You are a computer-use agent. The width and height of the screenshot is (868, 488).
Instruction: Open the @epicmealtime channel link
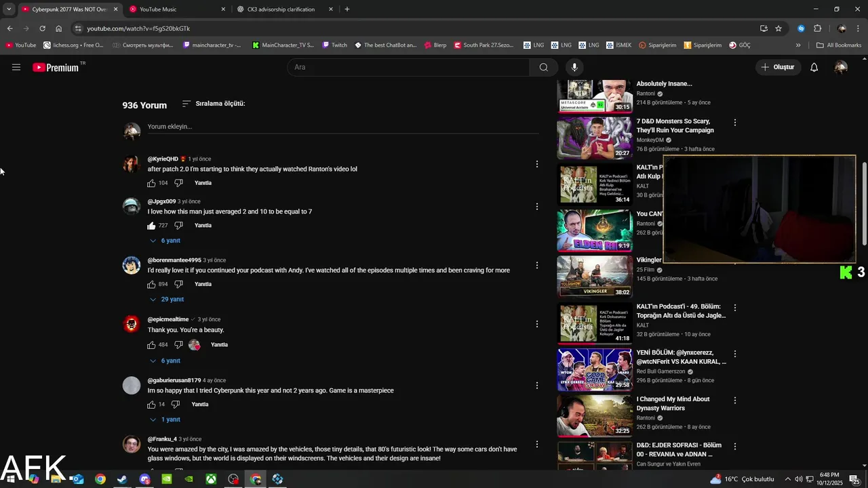(x=168, y=319)
